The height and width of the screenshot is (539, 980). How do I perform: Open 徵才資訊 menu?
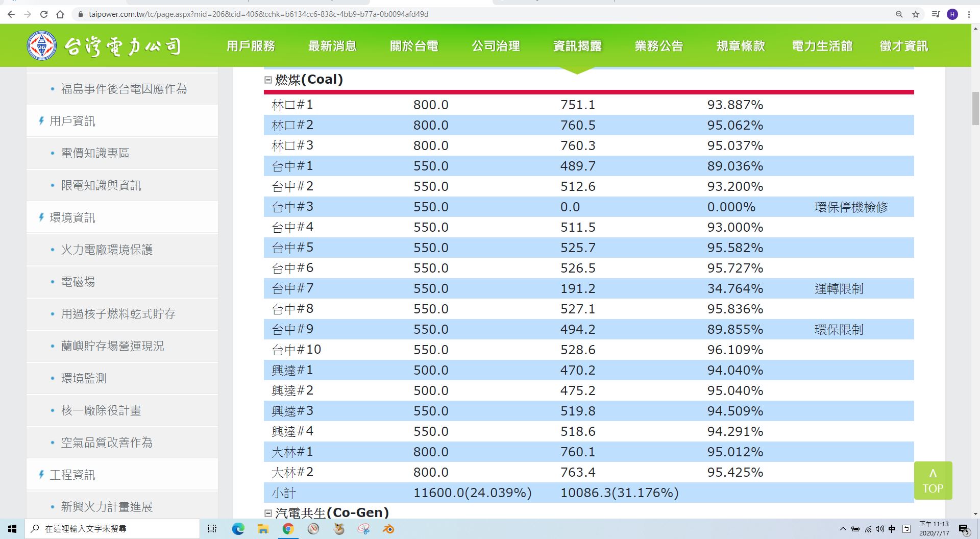904,46
